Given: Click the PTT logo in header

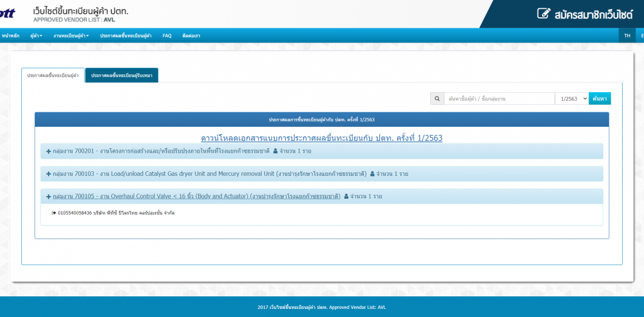Looking at the screenshot, I should pos(7,13).
